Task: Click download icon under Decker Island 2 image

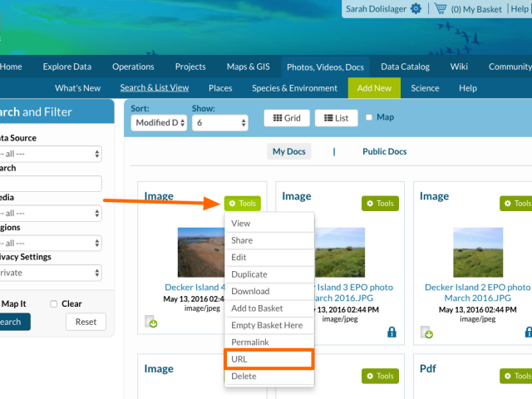Action: pos(426,332)
